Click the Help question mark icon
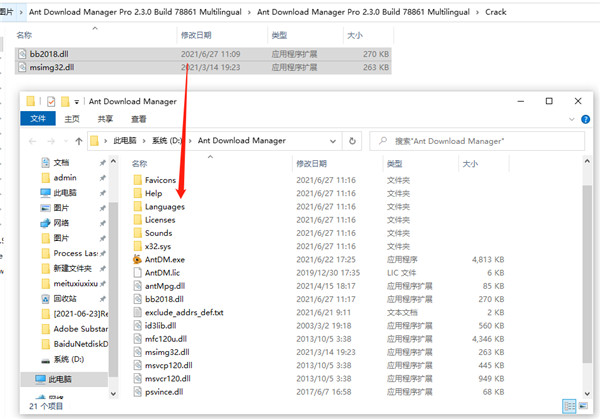 point(585,119)
